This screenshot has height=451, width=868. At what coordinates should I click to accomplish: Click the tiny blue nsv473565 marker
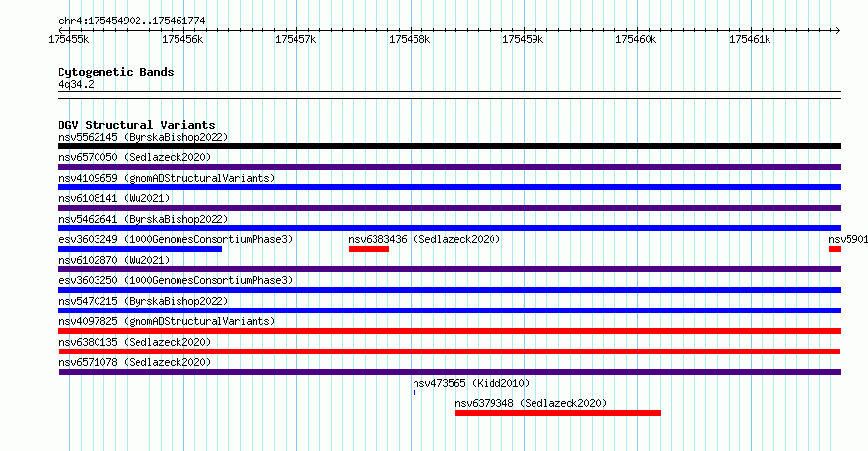coord(414,392)
